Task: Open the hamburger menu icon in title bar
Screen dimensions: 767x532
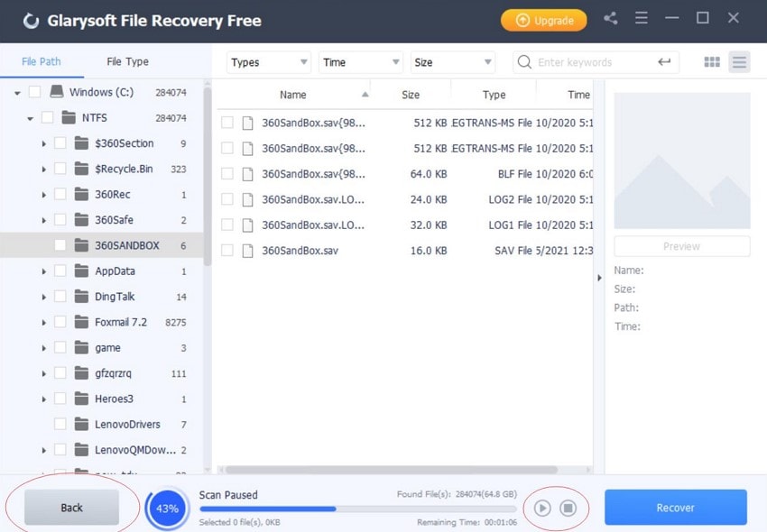Action: tap(642, 19)
